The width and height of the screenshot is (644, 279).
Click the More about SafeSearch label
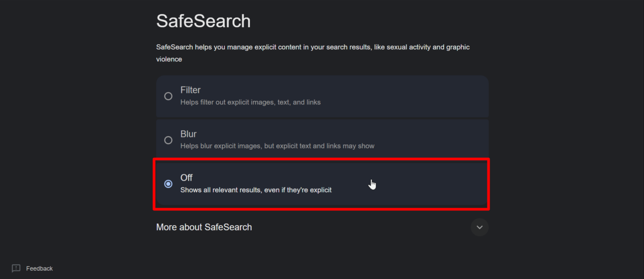[204, 227]
